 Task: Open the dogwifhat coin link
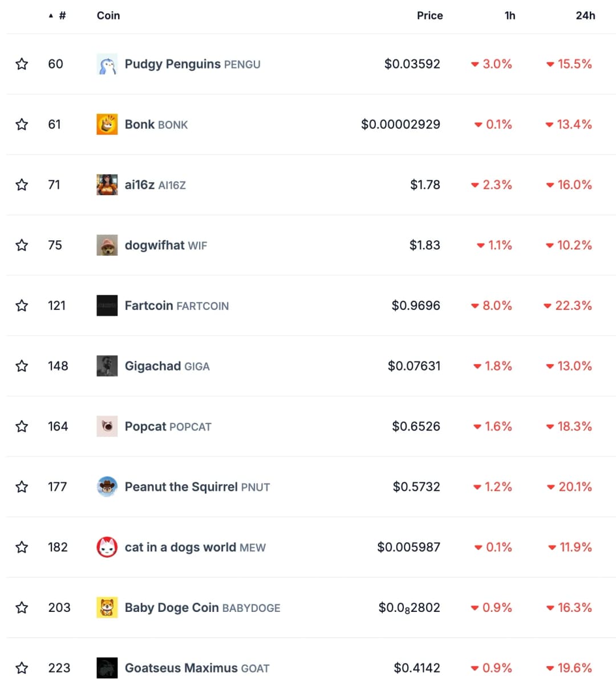point(155,245)
